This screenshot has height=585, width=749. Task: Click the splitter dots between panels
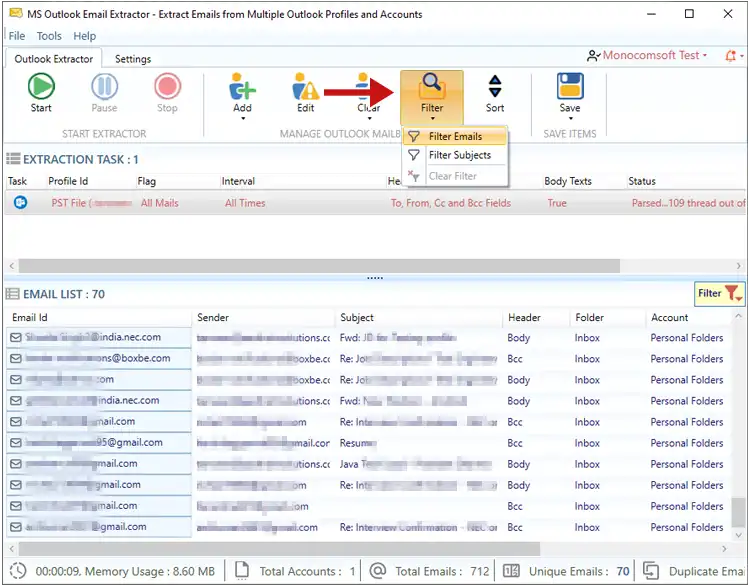pyautogui.click(x=375, y=277)
